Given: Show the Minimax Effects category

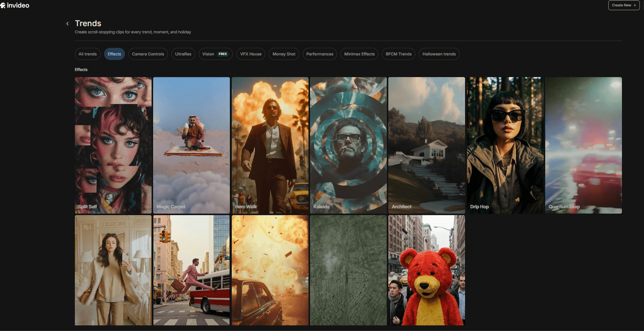Looking at the screenshot, I should [x=359, y=54].
